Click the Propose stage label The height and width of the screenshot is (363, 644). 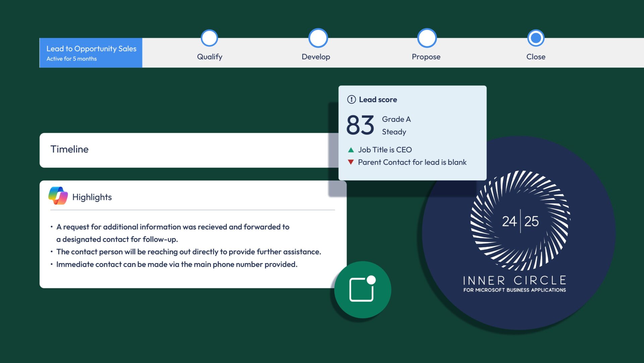point(426,57)
